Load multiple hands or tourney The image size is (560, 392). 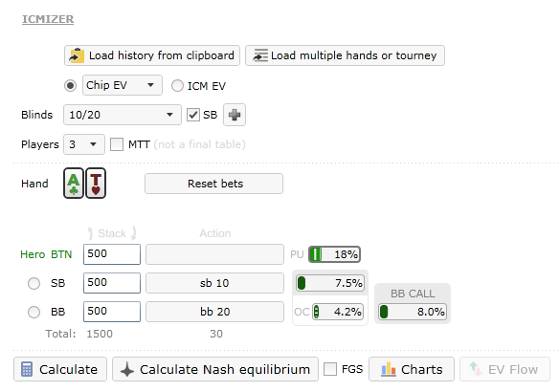345,55
